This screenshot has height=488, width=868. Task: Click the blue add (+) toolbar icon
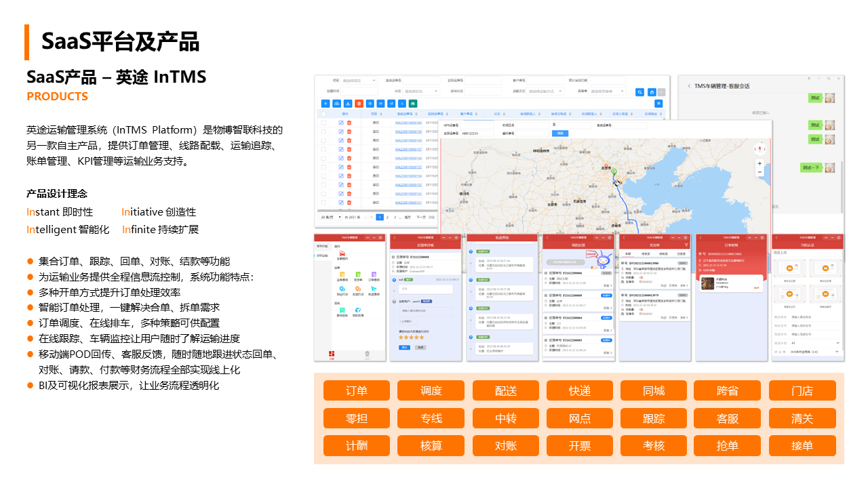pyautogui.click(x=325, y=104)
